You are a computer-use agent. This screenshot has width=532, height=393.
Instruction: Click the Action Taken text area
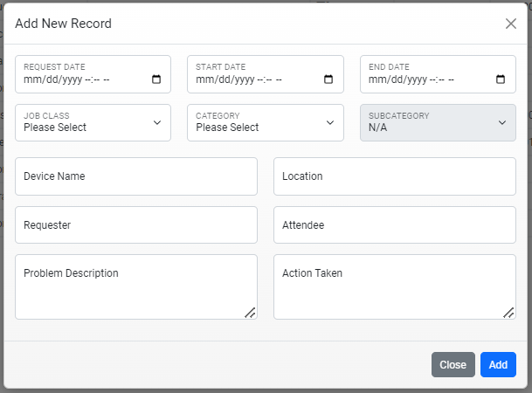pos(395,286)
